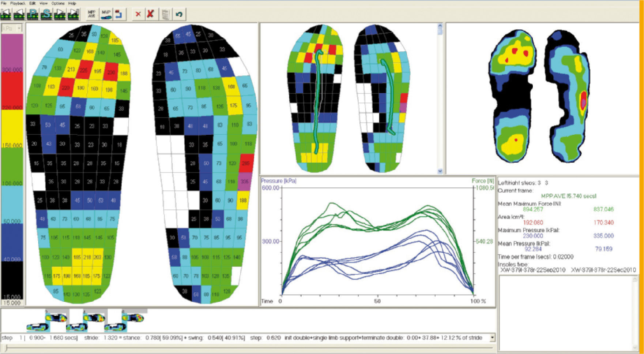Jump to the last frame icon
The height and width of the screenshot is (354, 644).
pyautogui.click(x=74, y=14)
